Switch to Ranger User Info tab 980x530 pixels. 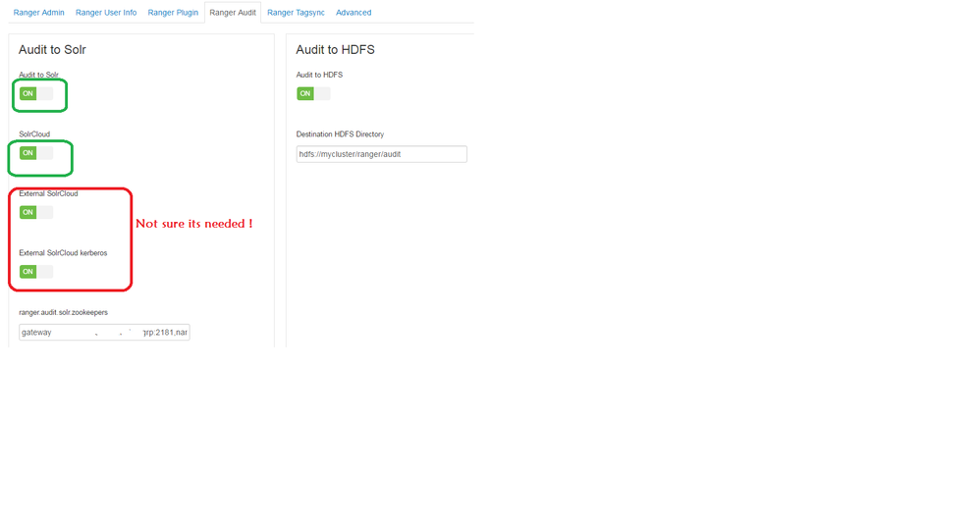pyautogui.click(x=106, y=13)
